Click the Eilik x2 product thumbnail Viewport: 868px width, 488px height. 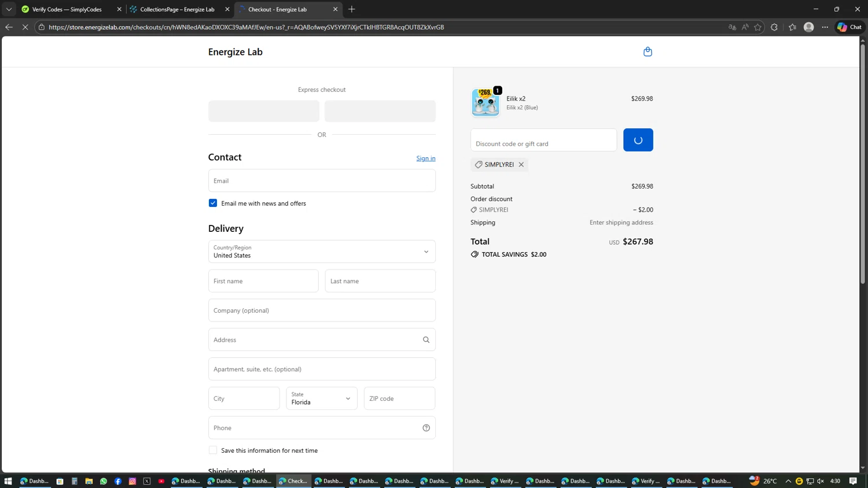point(485,102)
